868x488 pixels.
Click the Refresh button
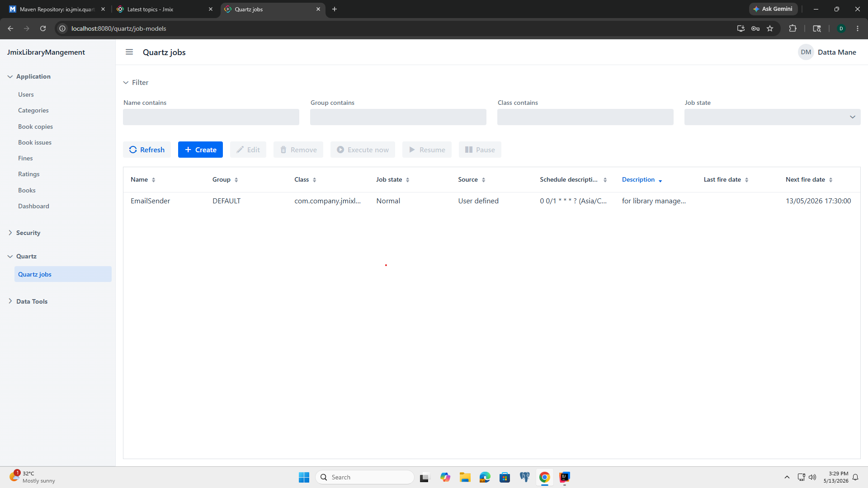pos(147,150)
